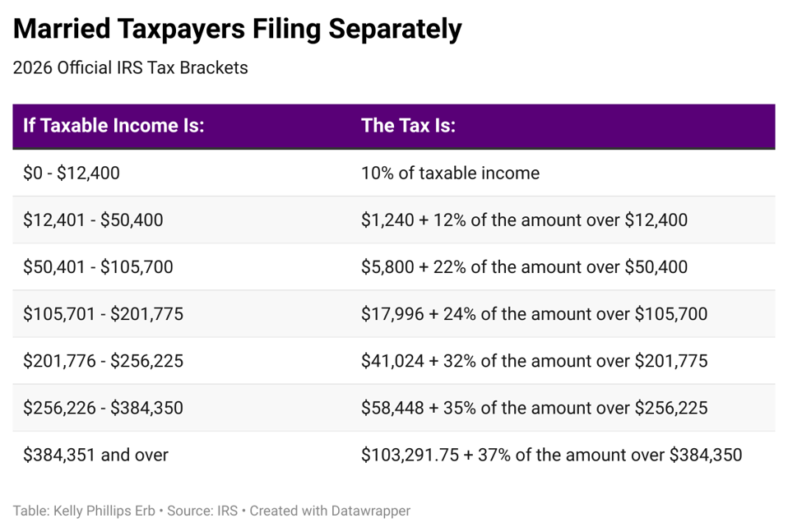The height and width of the screenshot is (532, 788).
Task: Click the '2026 Official IRS Tax Brackets' subtitle
Action: pos(130,68)
